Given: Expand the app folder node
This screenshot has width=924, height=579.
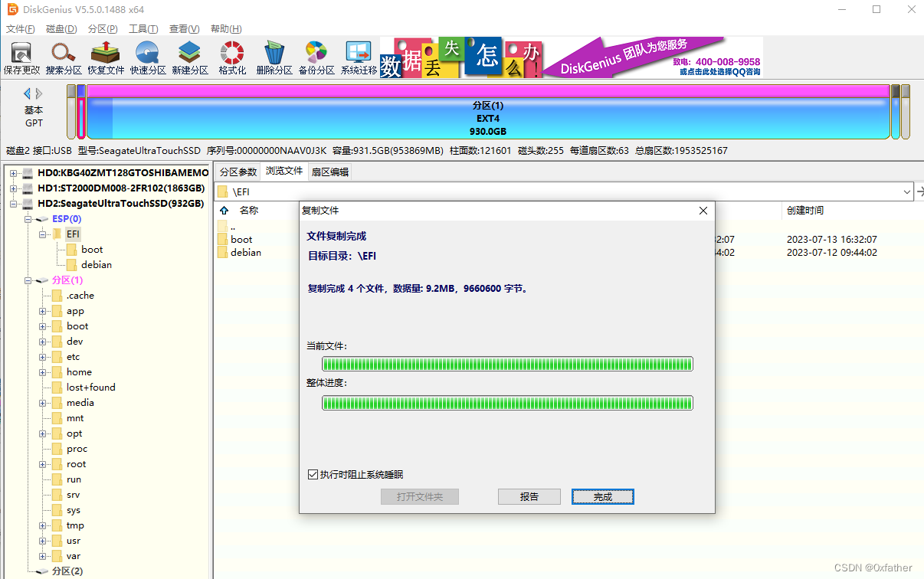Looking at the screenshot, I should tap(44, 311).
